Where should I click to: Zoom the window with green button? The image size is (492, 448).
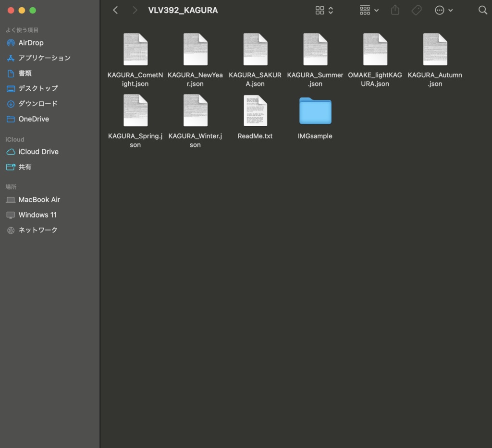(33, 11)
